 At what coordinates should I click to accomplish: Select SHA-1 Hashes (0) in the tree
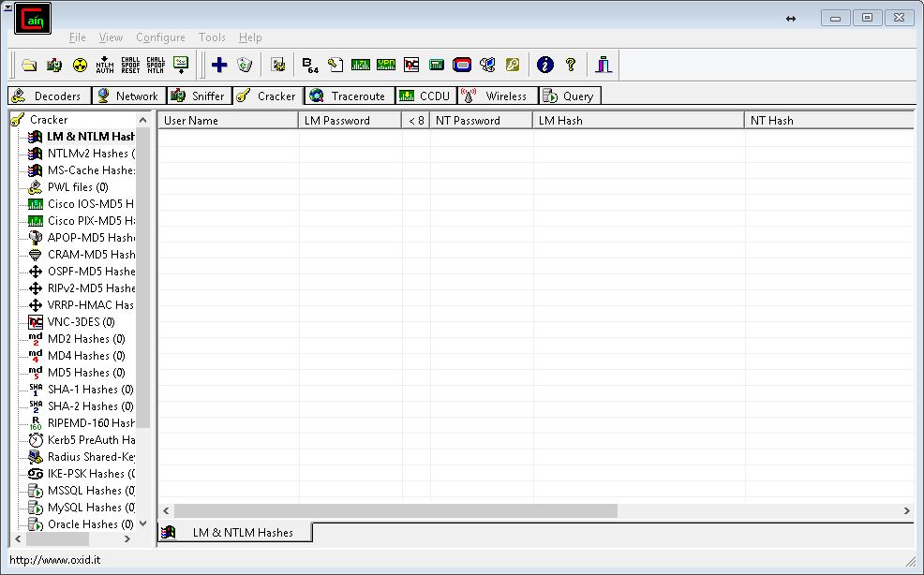[x=90, y=390]
